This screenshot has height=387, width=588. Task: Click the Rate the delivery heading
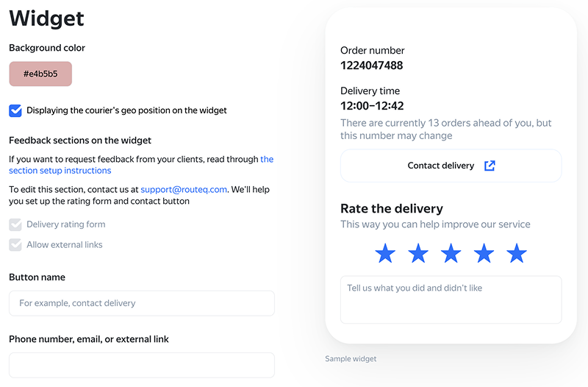coord(392,208)
